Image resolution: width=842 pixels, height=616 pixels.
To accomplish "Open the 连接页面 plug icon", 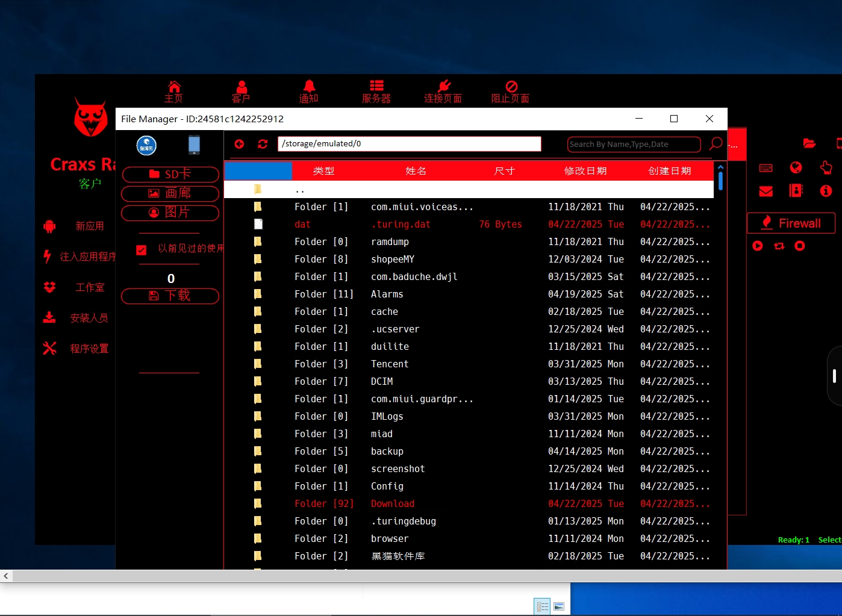I will click(443, 92).
